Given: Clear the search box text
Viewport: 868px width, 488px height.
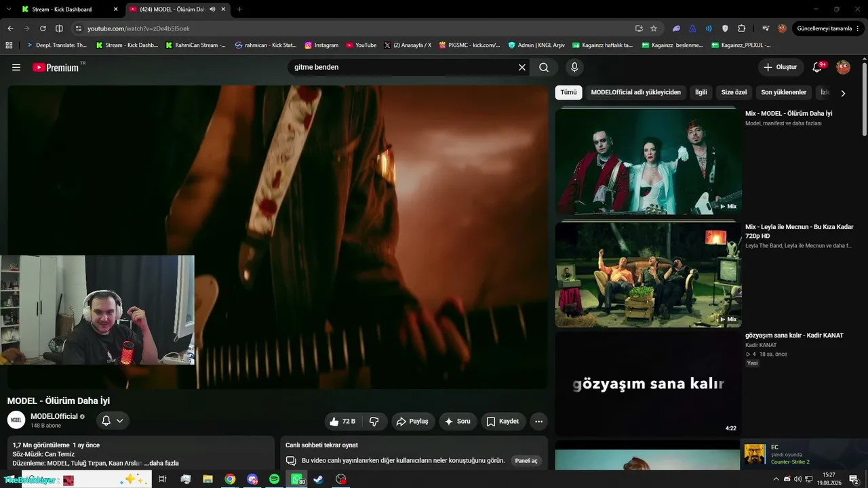Looking at the screenshot, I should 522,67.
